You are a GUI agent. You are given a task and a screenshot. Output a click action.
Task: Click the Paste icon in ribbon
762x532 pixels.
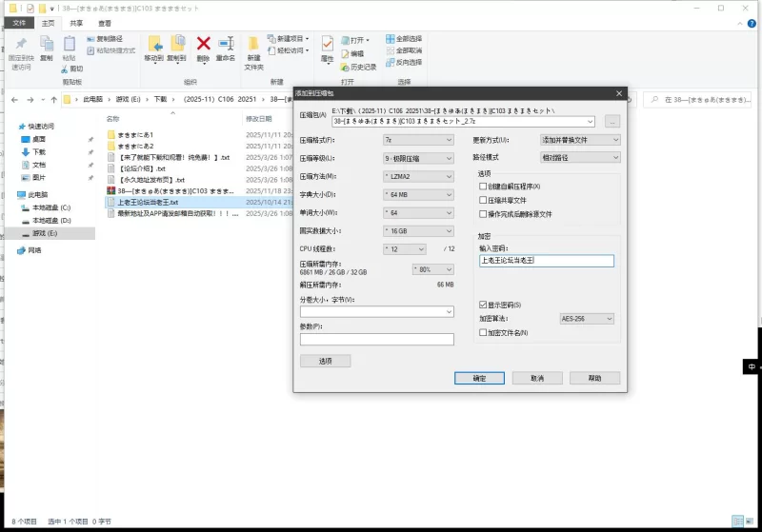pos(69,45)
